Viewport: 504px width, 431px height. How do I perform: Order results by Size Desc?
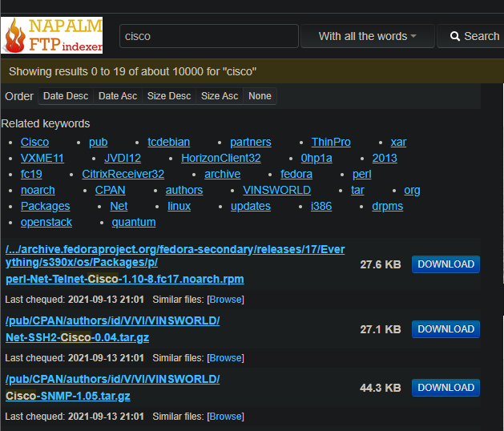tap(169, 96)
